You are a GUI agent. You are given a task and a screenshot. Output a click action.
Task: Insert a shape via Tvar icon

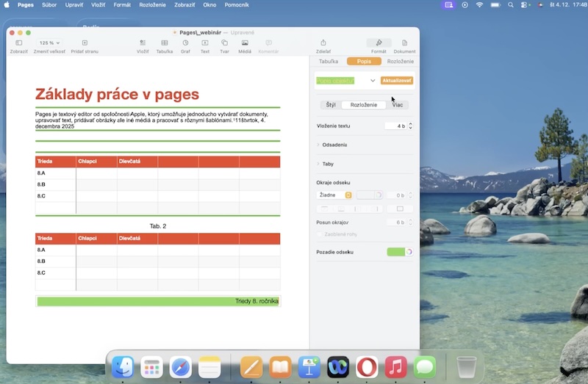[224, 43]
